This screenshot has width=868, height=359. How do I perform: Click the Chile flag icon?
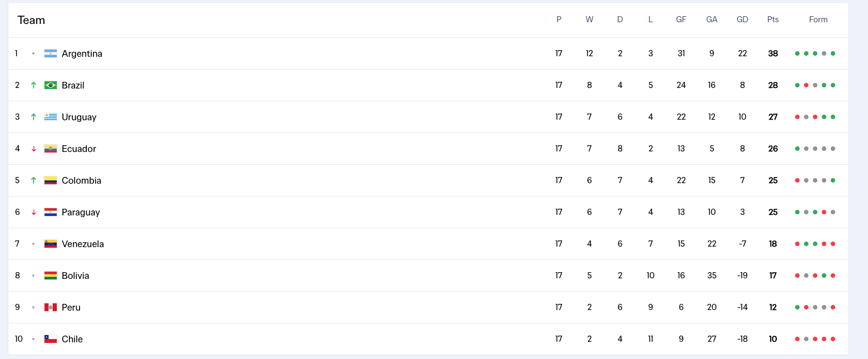[x=51, y=339]
